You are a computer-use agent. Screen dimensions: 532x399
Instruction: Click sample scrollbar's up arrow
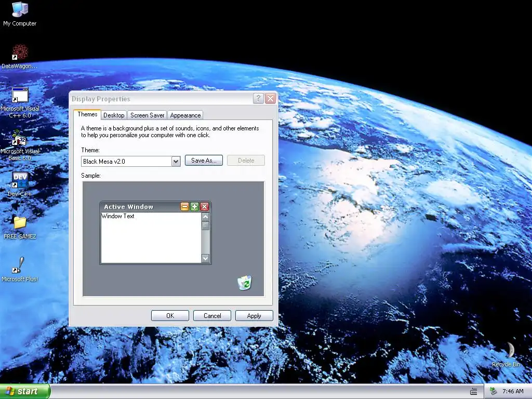point(205,217)
